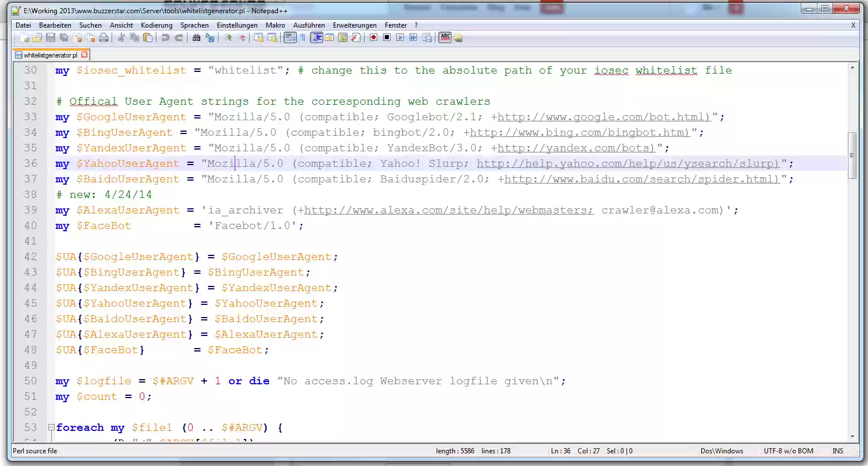Click the Open file folder icon
The width and height of the screenshot is (868, 466).
pyautogui.click(x=37, y=38)
